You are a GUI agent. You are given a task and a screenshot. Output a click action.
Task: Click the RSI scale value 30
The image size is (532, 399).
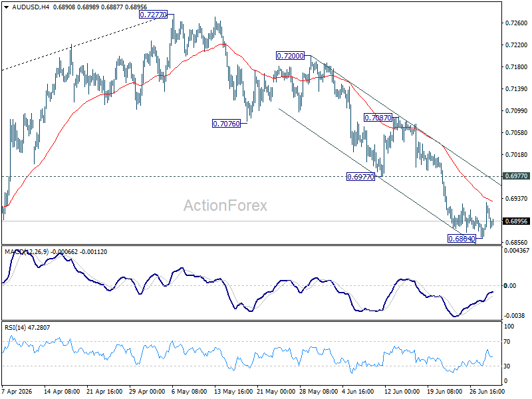[507, 366]
